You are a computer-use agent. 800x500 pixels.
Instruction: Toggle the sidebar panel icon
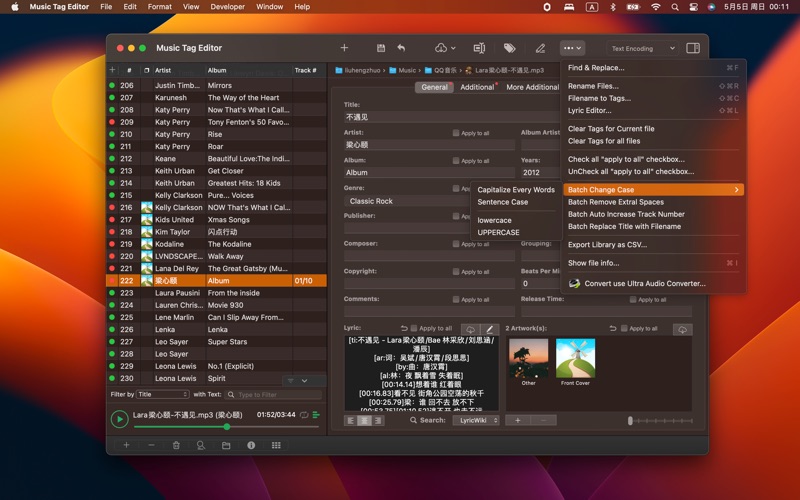tap(693, 48)
